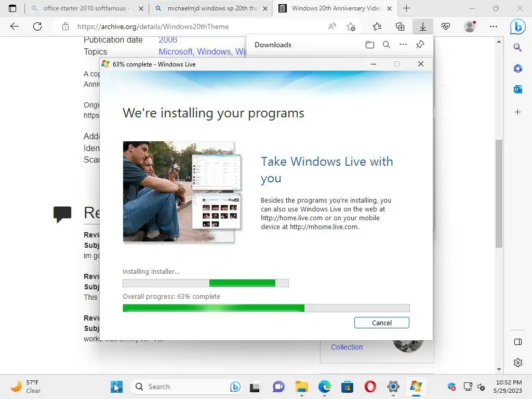
Task: Click the muted volume tray icon
Action: [x=481, y=387]
